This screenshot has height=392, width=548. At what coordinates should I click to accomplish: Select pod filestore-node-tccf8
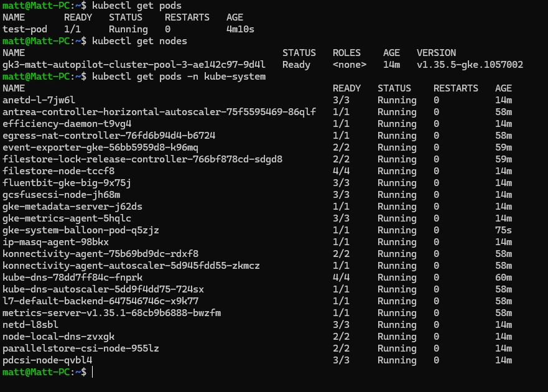(58, 171)
